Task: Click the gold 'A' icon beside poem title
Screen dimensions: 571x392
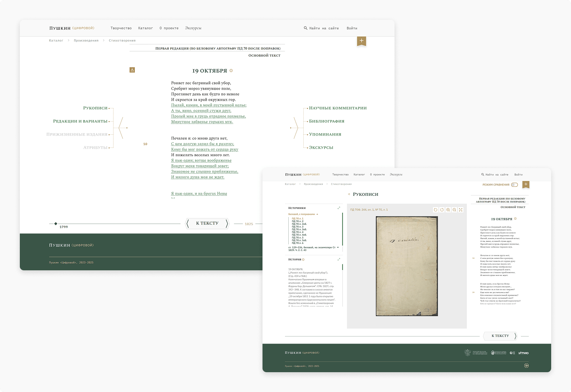Action: tap(132, 70)
